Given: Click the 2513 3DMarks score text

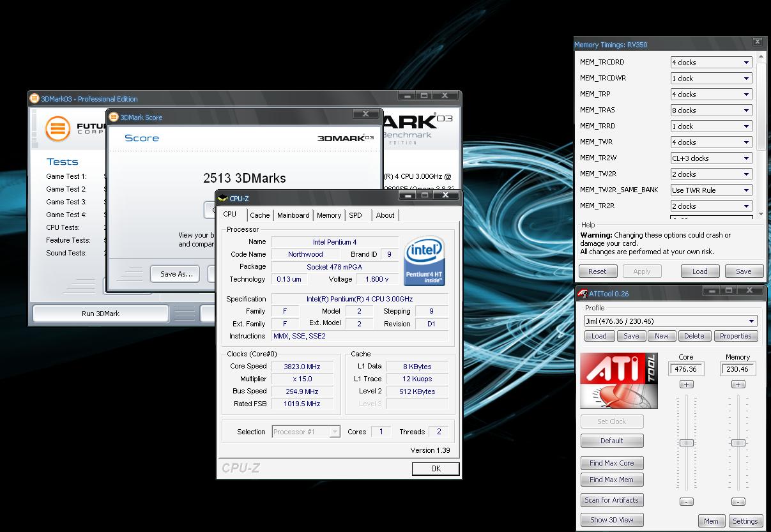Looking at the screenshot, I should click(x=245, y=178).
